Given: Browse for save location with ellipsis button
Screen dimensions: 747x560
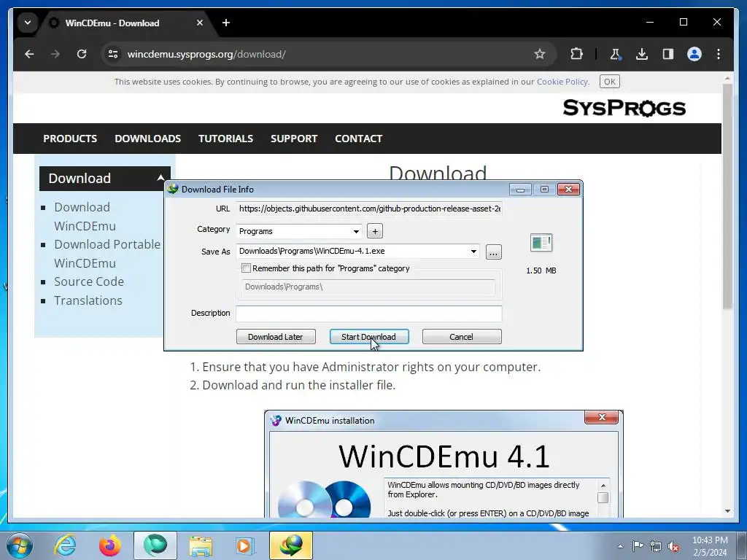Looking at the screenshot, I should pyautogui.click(x=494, y=252).
